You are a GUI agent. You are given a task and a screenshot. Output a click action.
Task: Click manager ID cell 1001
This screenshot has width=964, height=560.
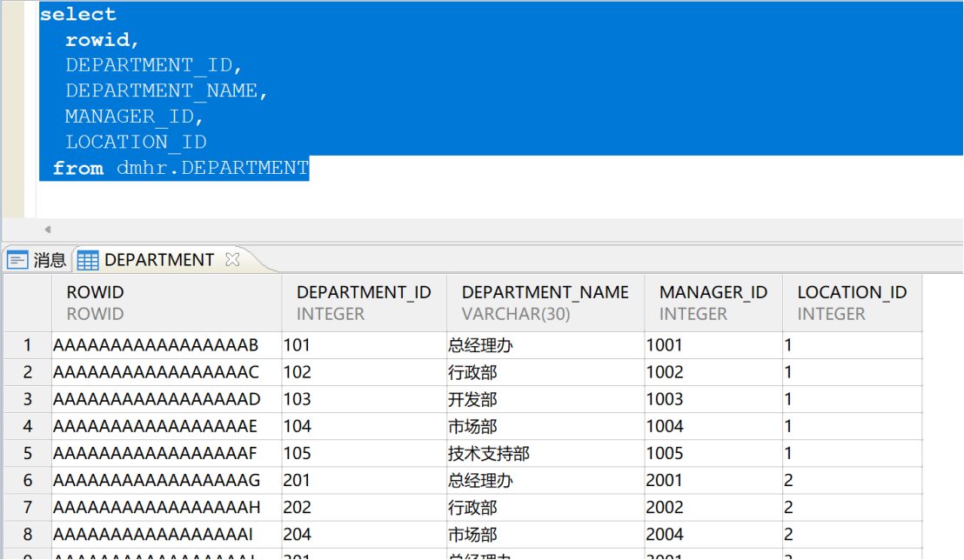pyautogui.click(x=713, y=345)
